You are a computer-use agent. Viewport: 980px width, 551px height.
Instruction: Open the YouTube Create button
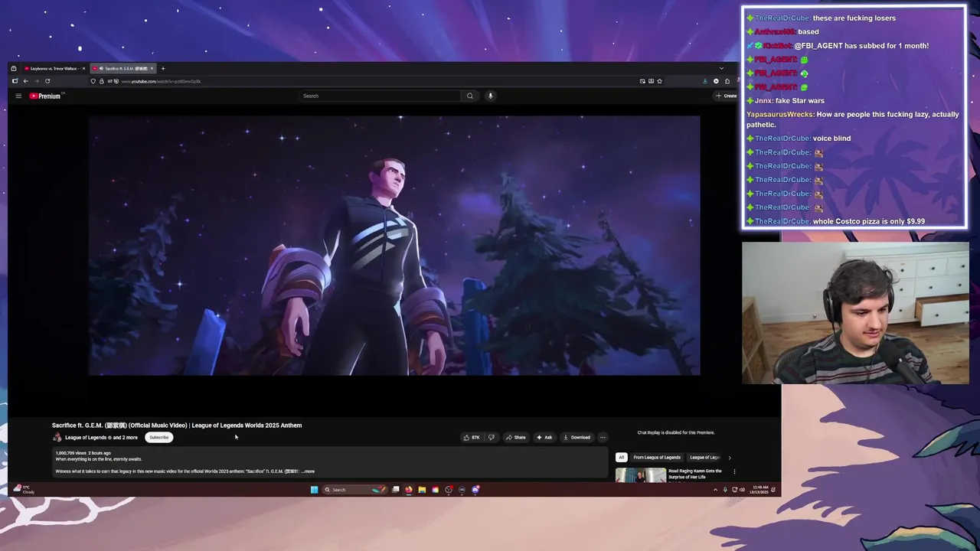click(x=726, y=96)
